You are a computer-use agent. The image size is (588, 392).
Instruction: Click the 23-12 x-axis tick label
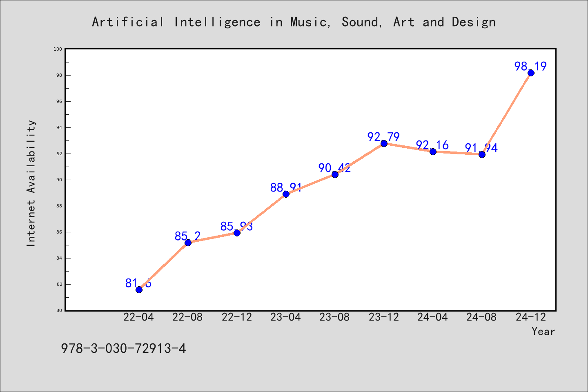click(x=384, y=317)
